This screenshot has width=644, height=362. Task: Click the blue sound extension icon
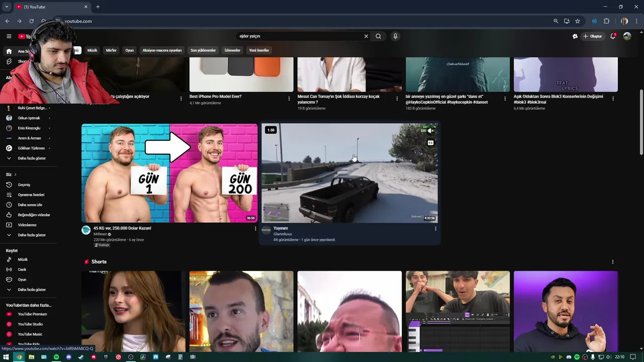click(x=594, y=21)
